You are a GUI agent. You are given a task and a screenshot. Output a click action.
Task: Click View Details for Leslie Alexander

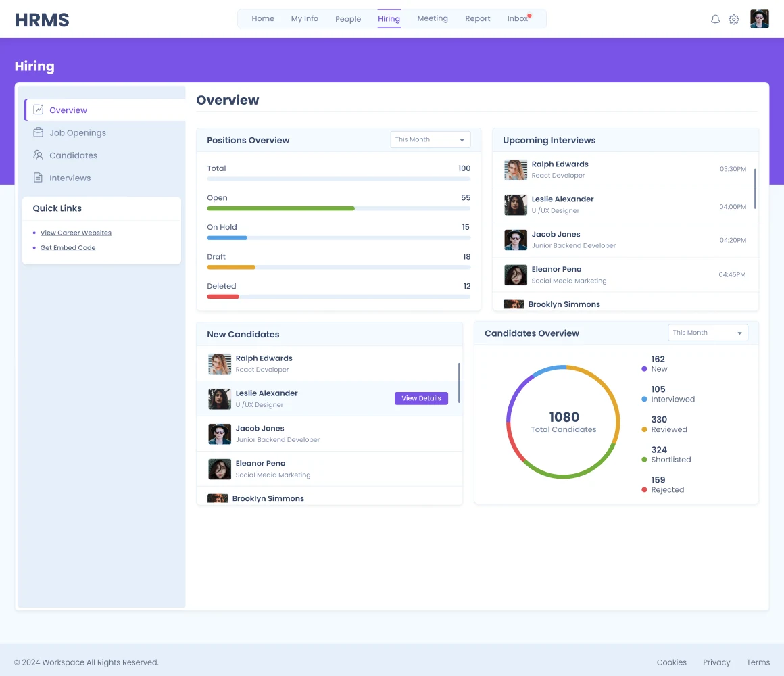pos(421,398)
